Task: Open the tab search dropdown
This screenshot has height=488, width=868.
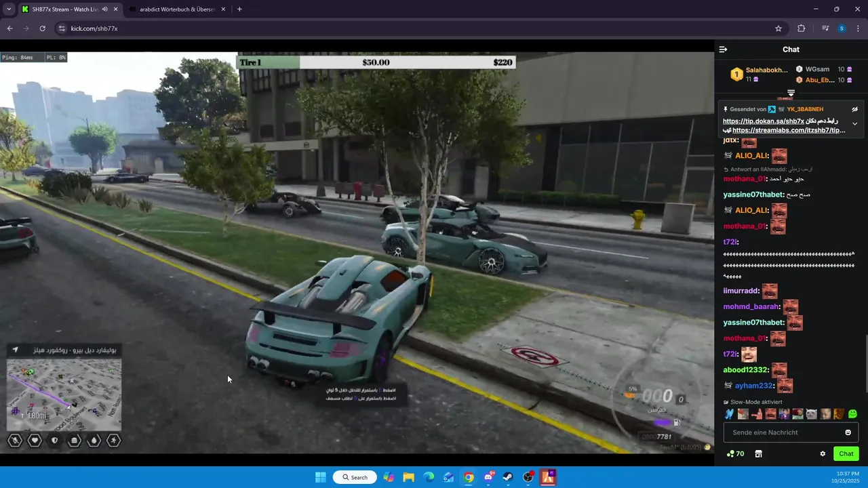Action: [x=8, y=9]
